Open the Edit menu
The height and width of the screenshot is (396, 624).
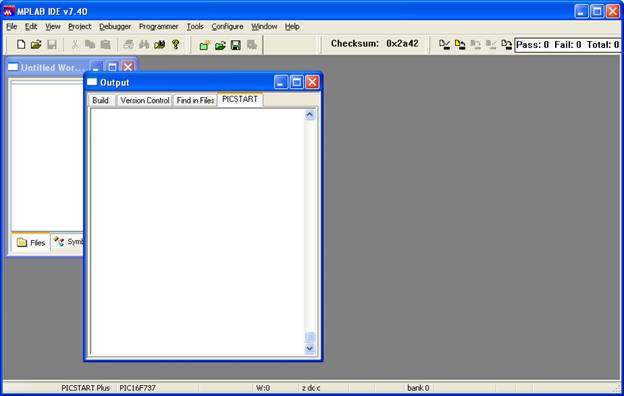[x=31, y=27]
